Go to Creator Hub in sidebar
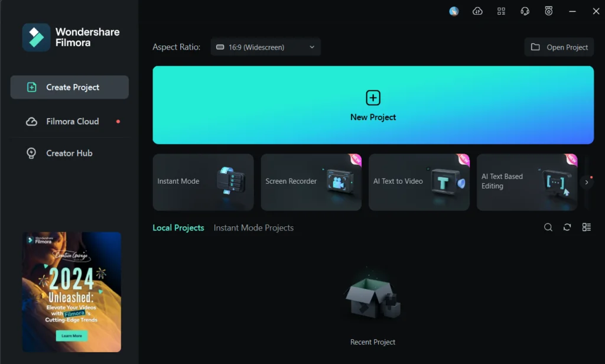This screenshot has width=605, height=364. click(x=70, y=153)
